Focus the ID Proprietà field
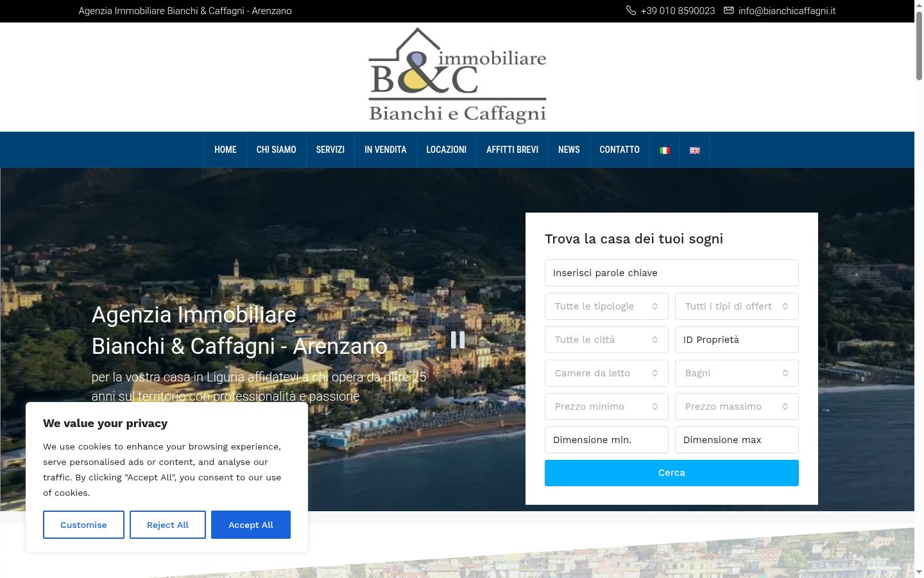 (x=737, y=340)
